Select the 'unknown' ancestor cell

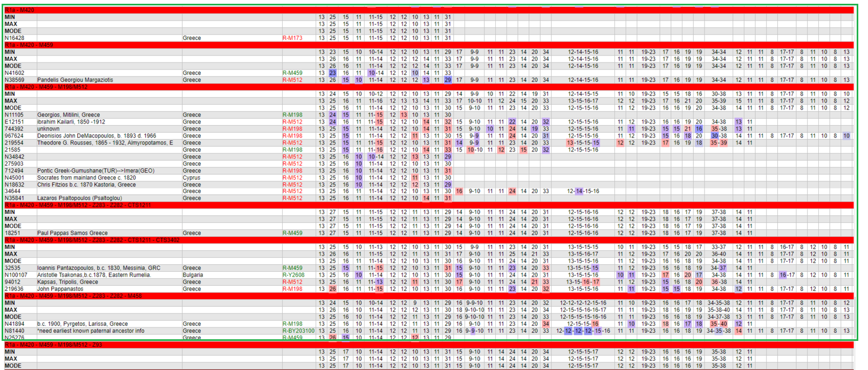point(49,129)
